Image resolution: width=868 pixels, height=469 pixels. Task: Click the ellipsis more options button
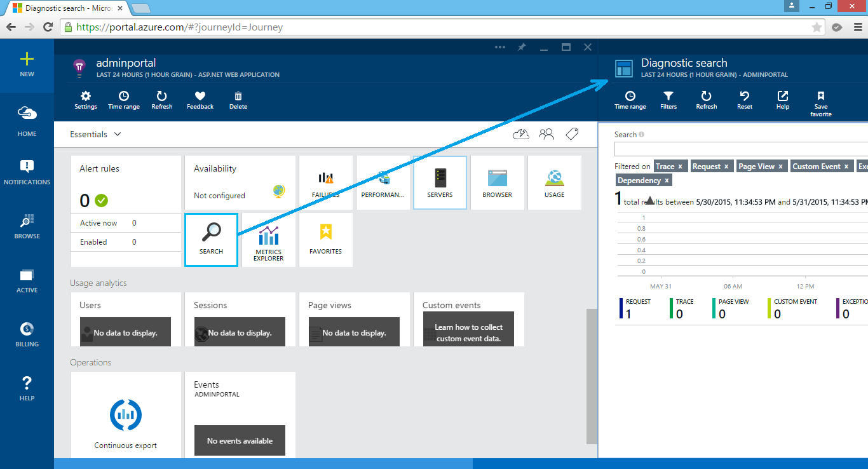click(500, 47)
